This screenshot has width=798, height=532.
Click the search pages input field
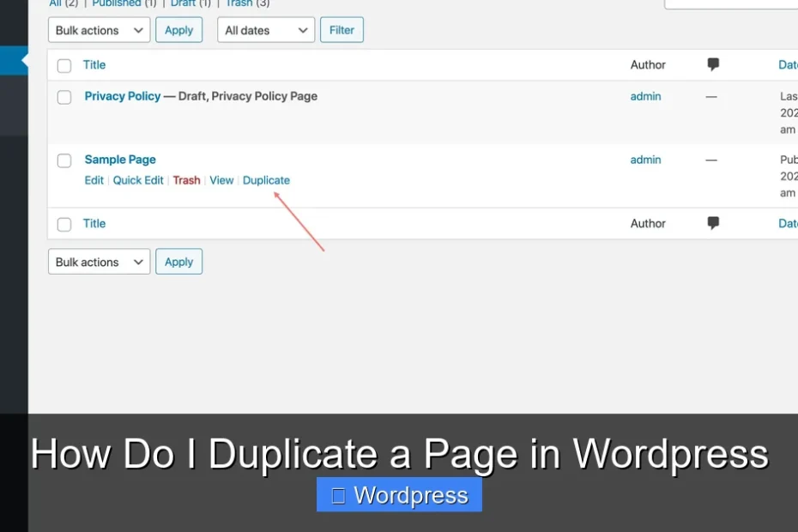(731, 3)
